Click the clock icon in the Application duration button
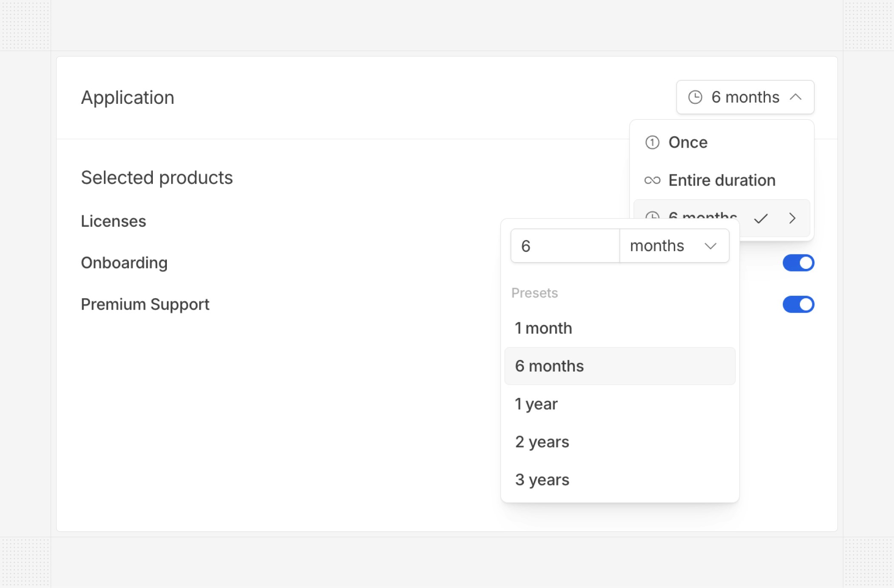The width and height of the screenshot is (894, 588). click(x=695, y=97)
